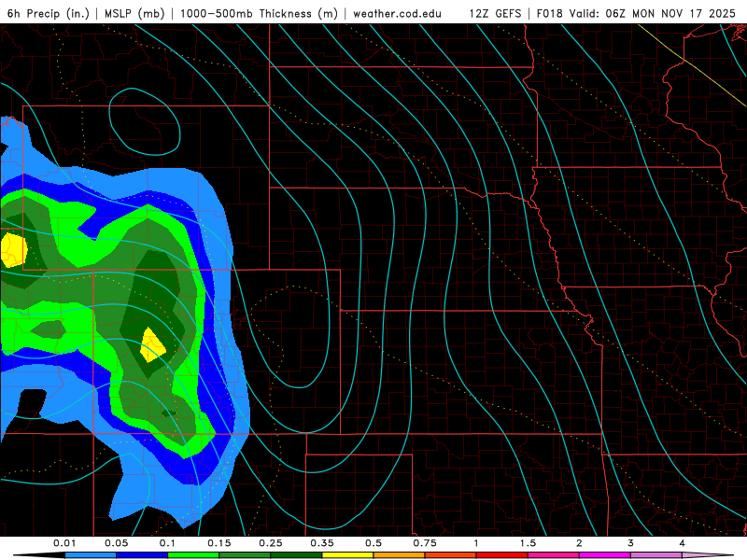Click the '0.05' legend value

pyautogui.click(x=116, y=543)
